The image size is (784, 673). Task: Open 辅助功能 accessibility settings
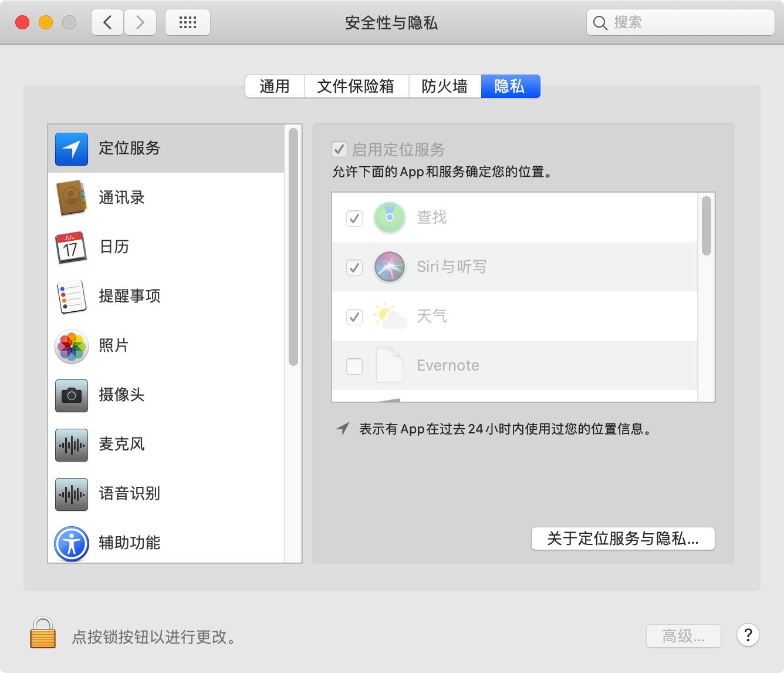click(70, 543)
